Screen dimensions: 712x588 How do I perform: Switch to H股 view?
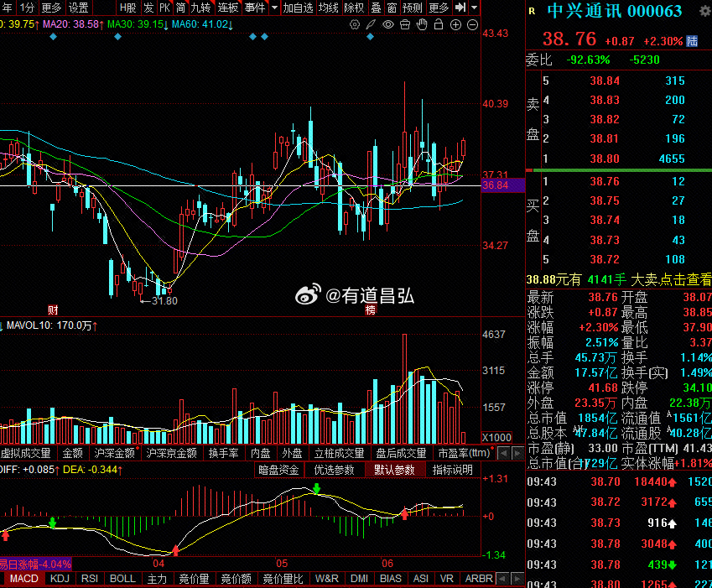127,8
